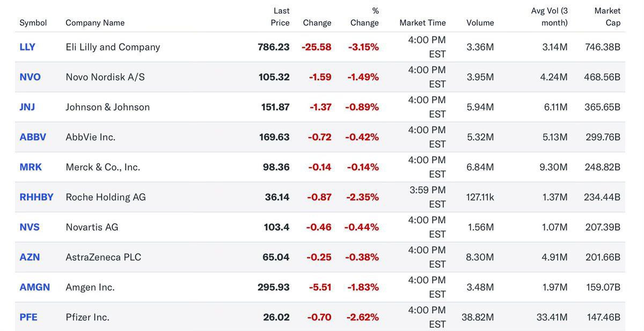Image resolution: width=644 pixels, height=331 pixels.
Task: Open the JNJ ticker symbol link
Action: tap(27, 107)
